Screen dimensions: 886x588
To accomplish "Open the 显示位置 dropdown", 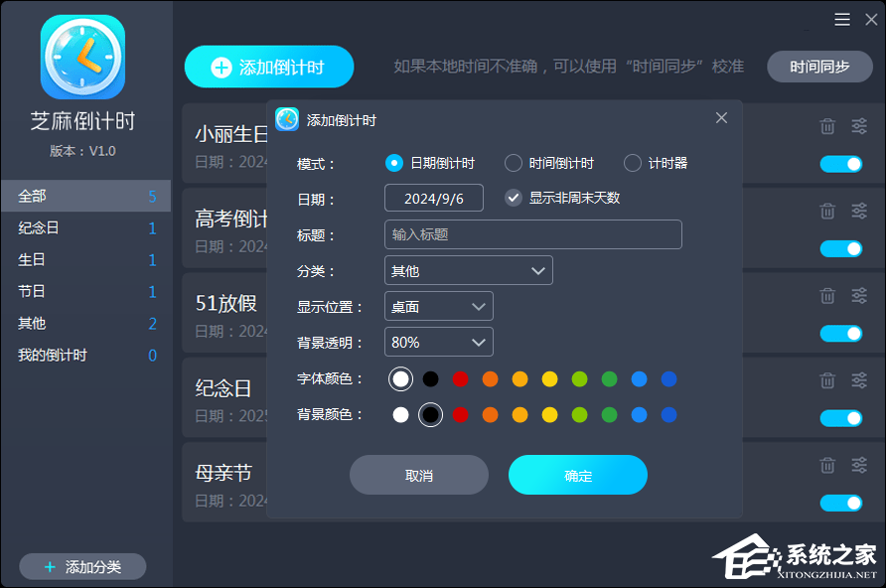I will 438,306.
